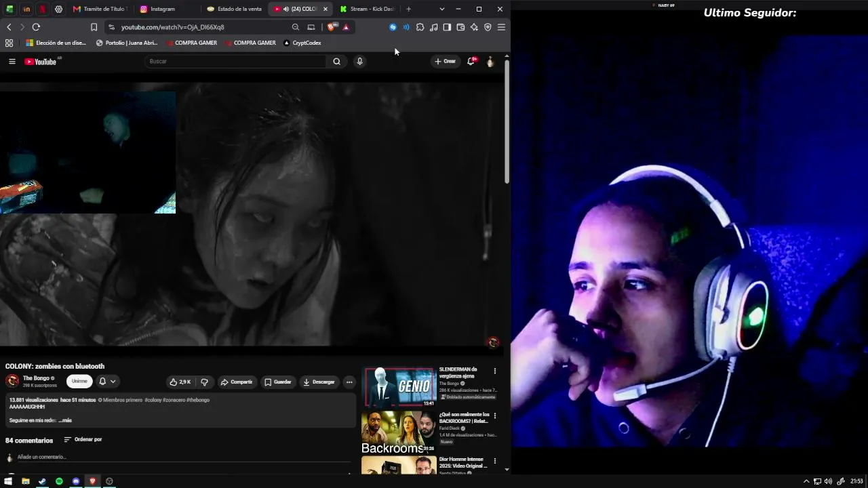This screenshot has width=868, height=488.
Task: Switch to the Estado de la venta tab
Action: pyautogui.click(x=235, y=9)
